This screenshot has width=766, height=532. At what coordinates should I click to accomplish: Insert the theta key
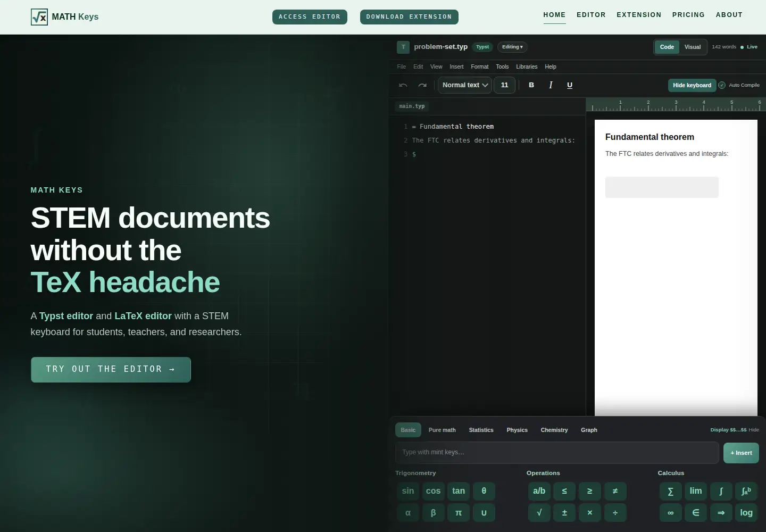tap(484, 491)
